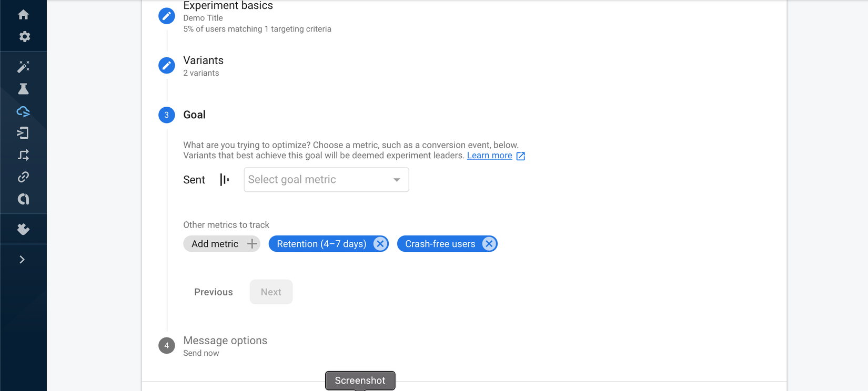Expand the sidebar navigation chevron
868x391 pixels.
tap(22, 260)
